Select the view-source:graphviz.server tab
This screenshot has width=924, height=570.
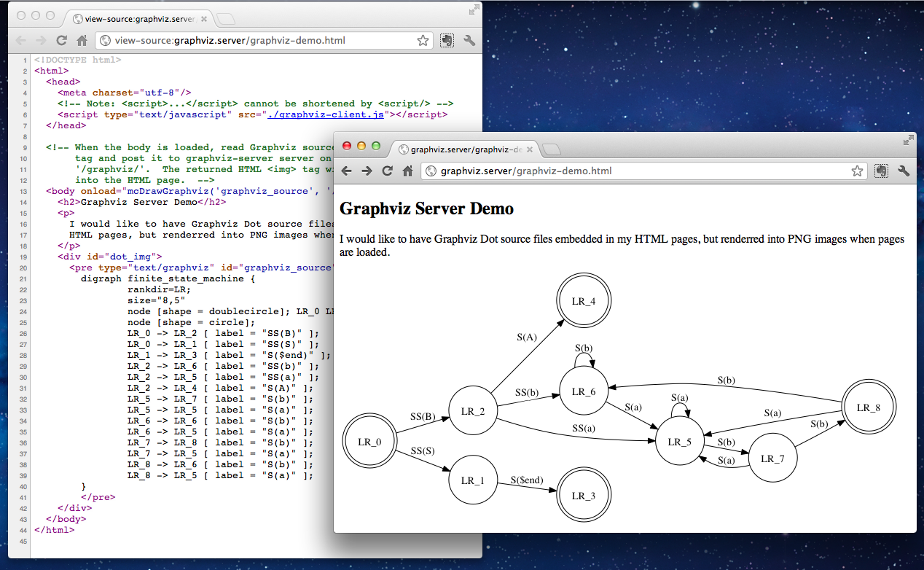140,20
